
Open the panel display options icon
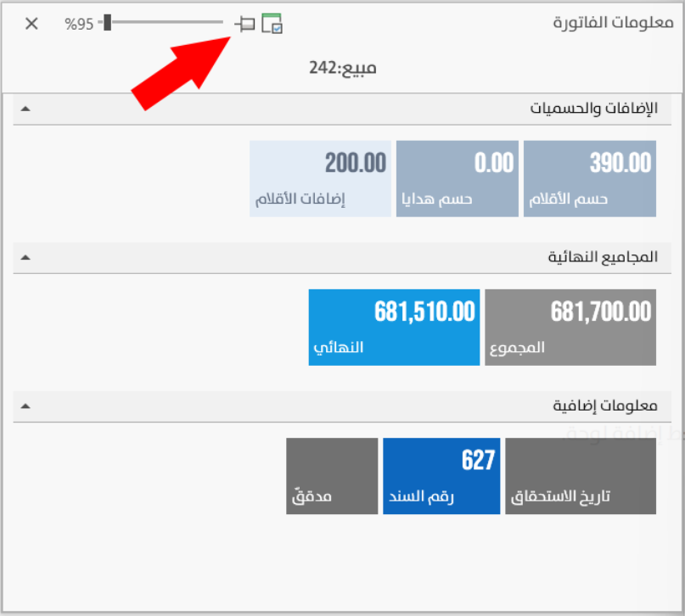272,24
